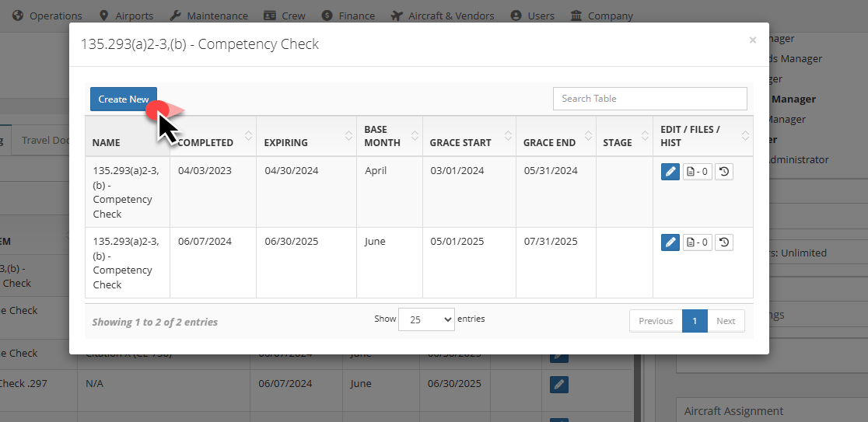This screenshot has width=868, height=422.
Task: Click completed date 06/07/2024 in dialog table
Action: (x=205, y=241)
